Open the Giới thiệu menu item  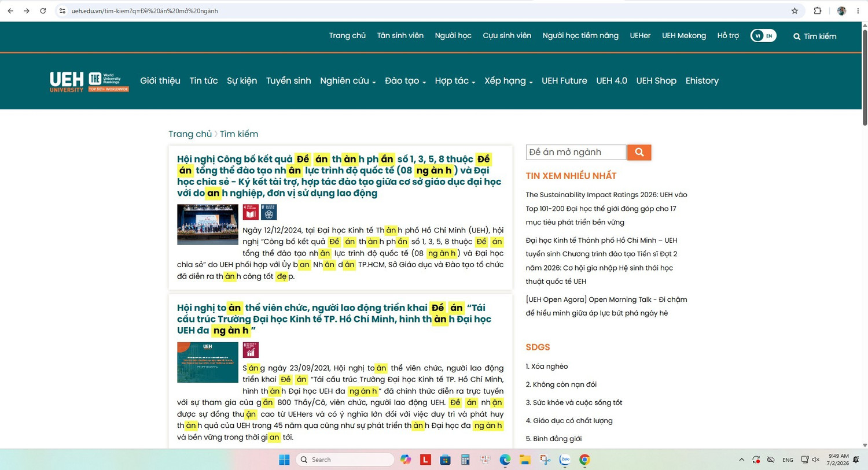pyautogui.click(x=160, y=81)
